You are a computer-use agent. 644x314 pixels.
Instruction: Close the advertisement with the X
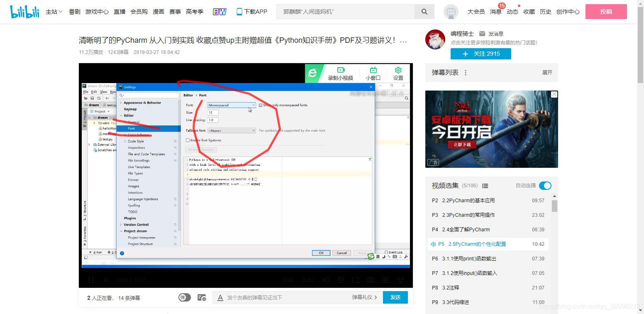(554, 95)
